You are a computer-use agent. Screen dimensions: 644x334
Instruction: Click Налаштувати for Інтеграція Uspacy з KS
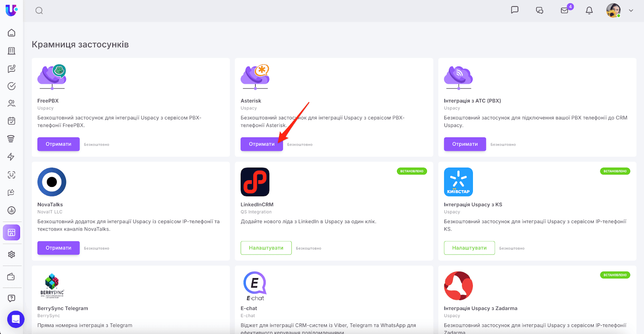(x=469, y=248)
